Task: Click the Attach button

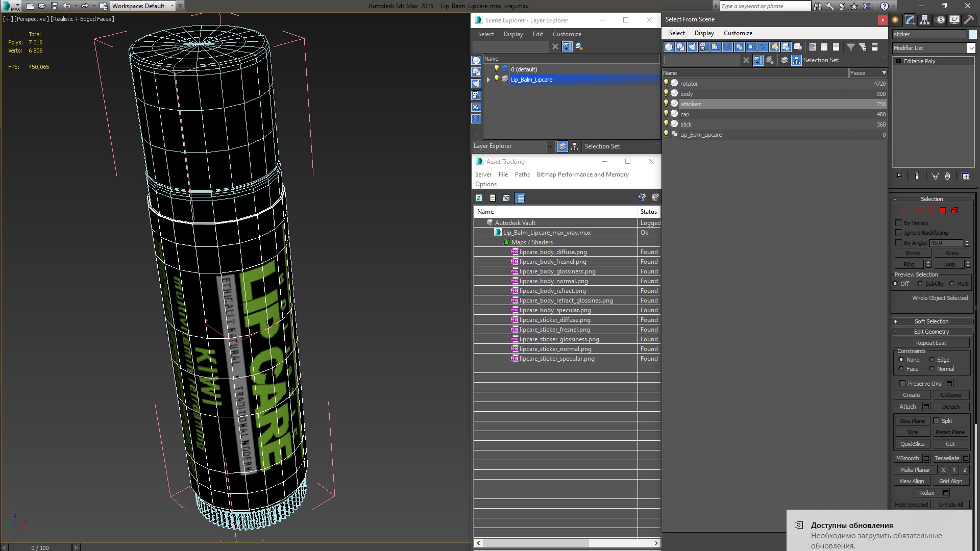Action: (908, 407)
